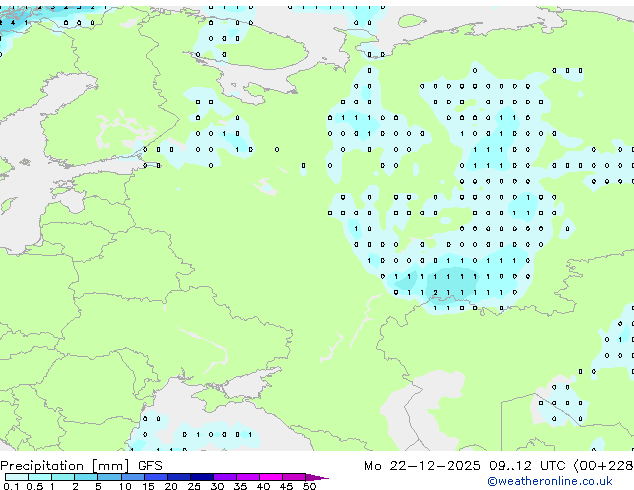Click the legend value '35'
This screenshot has width=634, height=490.
[240, 486]
